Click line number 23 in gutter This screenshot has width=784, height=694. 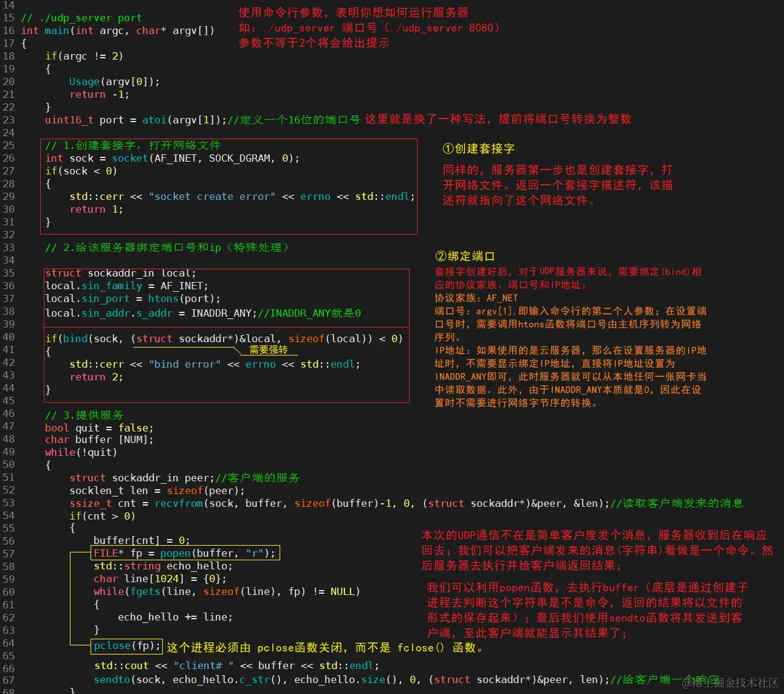point(9,120)
